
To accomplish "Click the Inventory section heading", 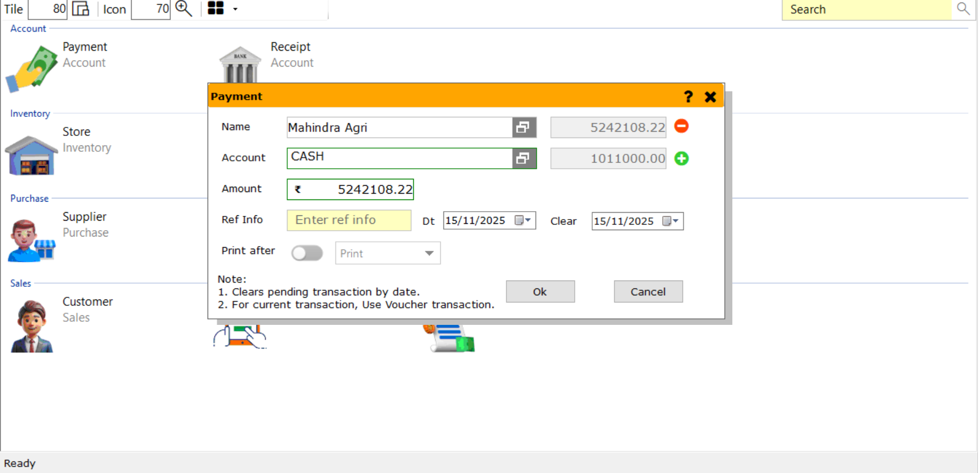I will coord(30,114).
